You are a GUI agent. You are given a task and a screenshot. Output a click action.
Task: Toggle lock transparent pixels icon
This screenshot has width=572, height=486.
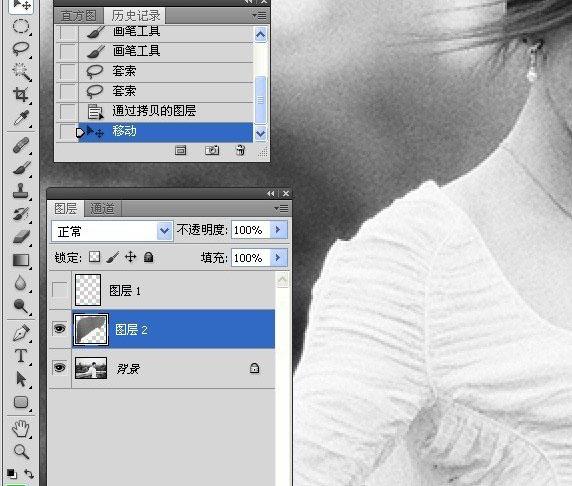[95, 257]
